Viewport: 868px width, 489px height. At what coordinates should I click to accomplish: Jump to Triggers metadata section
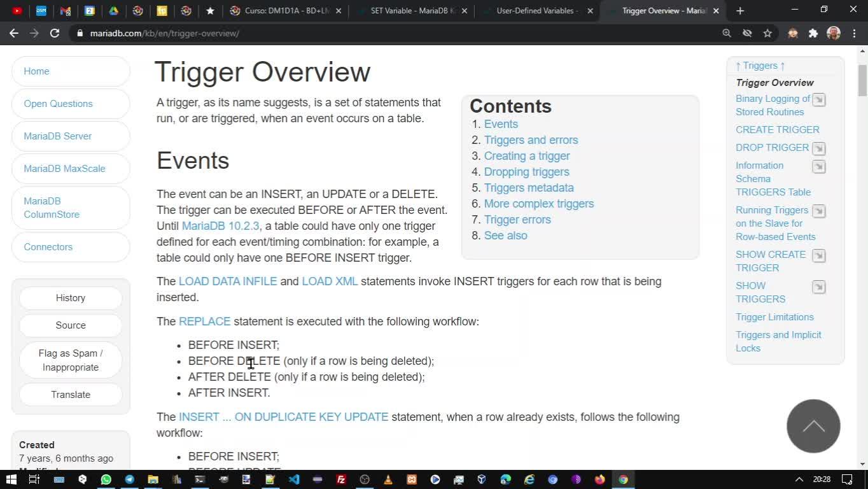529,188
